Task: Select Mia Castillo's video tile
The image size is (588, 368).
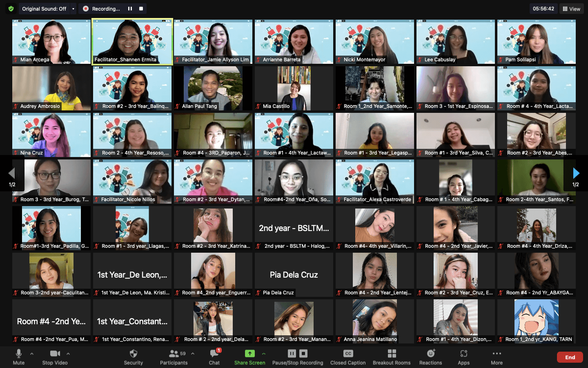Action: tap(294, 88)
